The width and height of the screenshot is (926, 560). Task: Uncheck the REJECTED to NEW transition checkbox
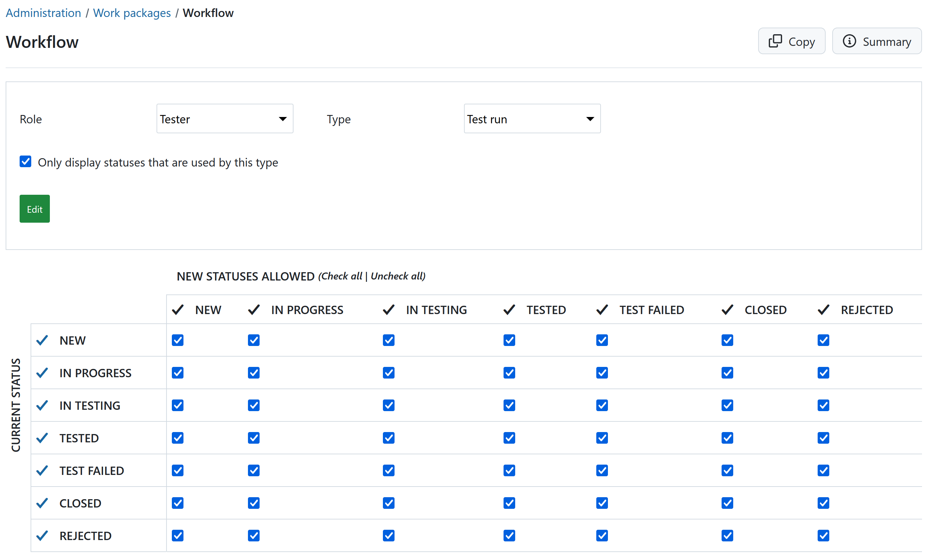pyautogui.click(x=177, y=535)
